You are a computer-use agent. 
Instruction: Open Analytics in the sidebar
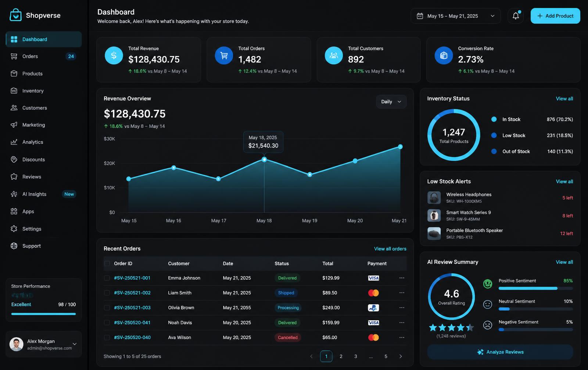click(x=44, y=142)
